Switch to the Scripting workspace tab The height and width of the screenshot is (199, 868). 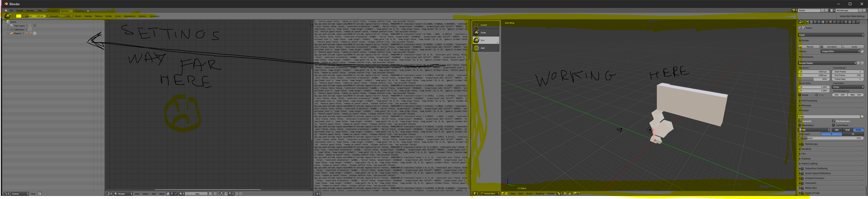click(79, 11)
